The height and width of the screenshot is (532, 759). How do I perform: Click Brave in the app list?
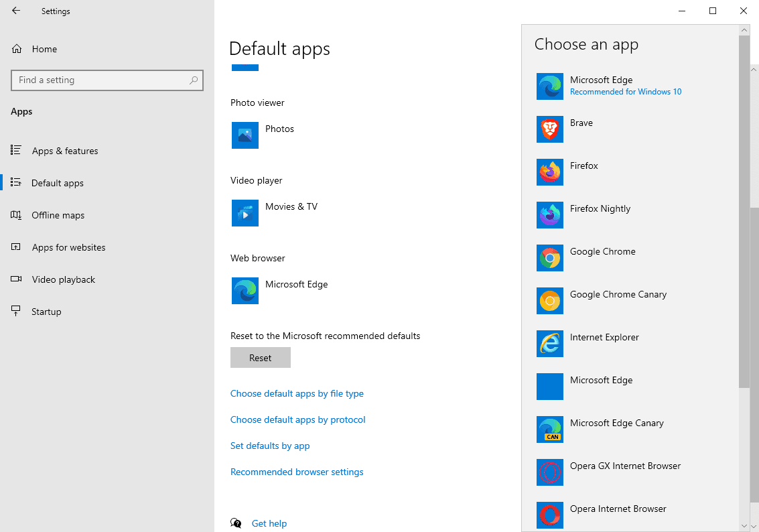581,123
